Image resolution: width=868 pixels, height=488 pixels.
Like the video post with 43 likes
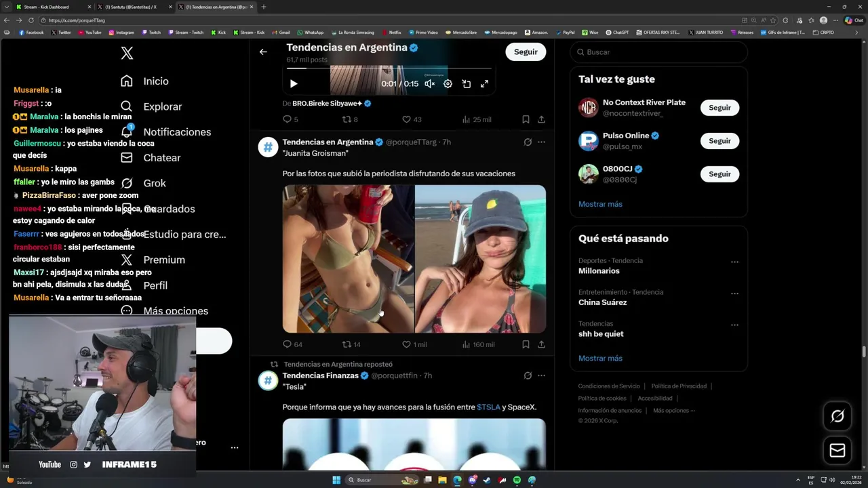pyautogui.click(x=412, y=119)
